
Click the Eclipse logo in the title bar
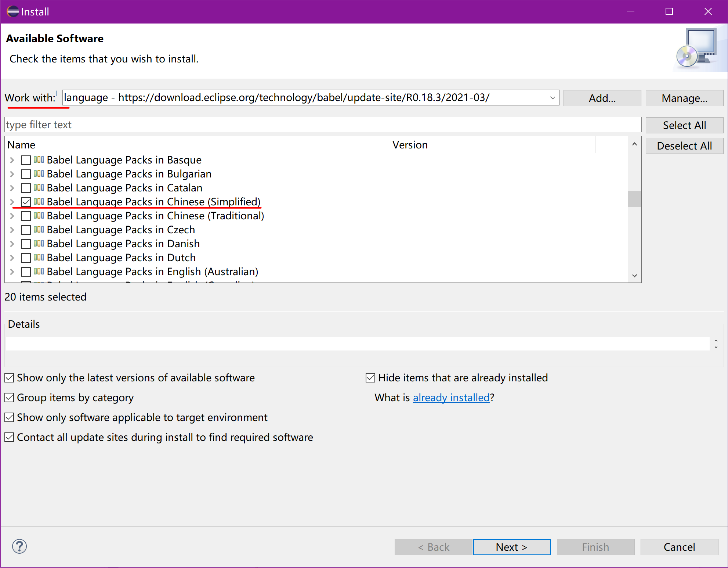point(13,11)
